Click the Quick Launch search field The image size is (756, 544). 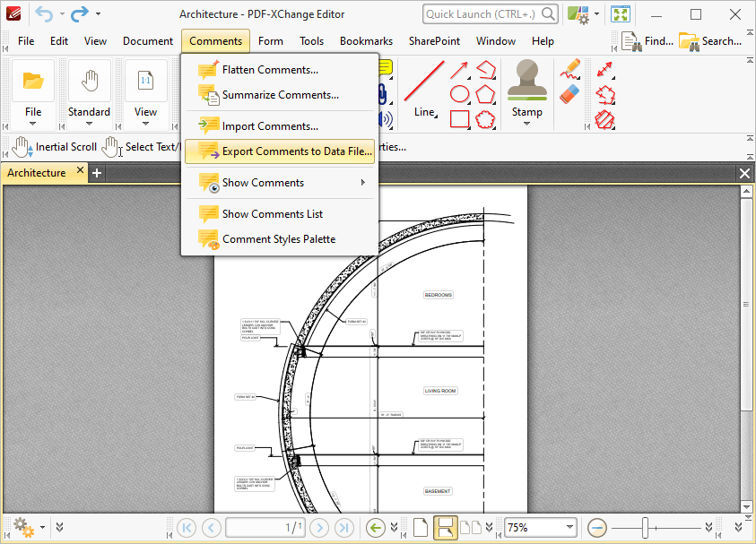coord(482,14)
